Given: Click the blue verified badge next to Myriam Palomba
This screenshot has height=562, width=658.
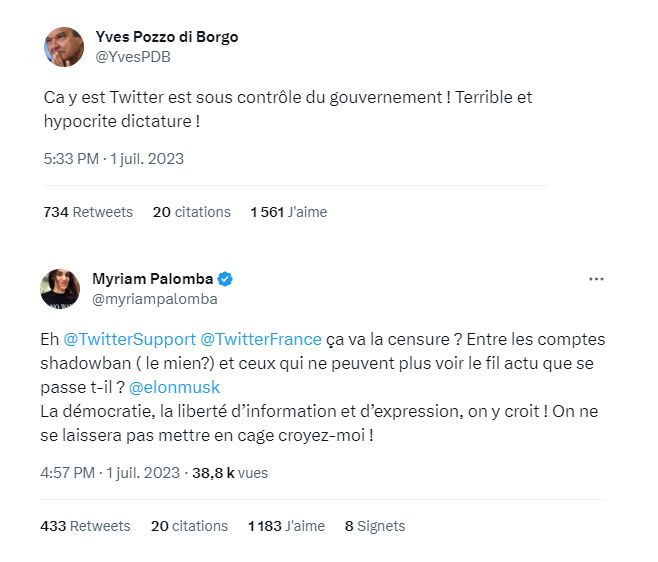Looking at the screenshot, I should click(225, 279).
